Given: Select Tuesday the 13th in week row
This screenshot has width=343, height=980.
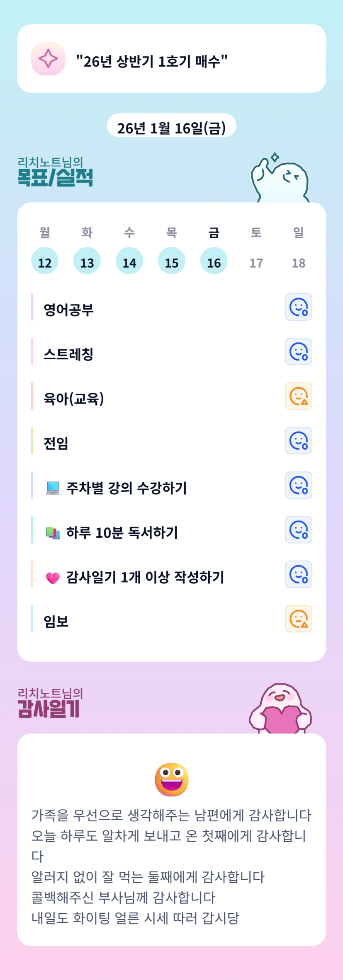Looking at the screenshot, I should tap(87, 261).
